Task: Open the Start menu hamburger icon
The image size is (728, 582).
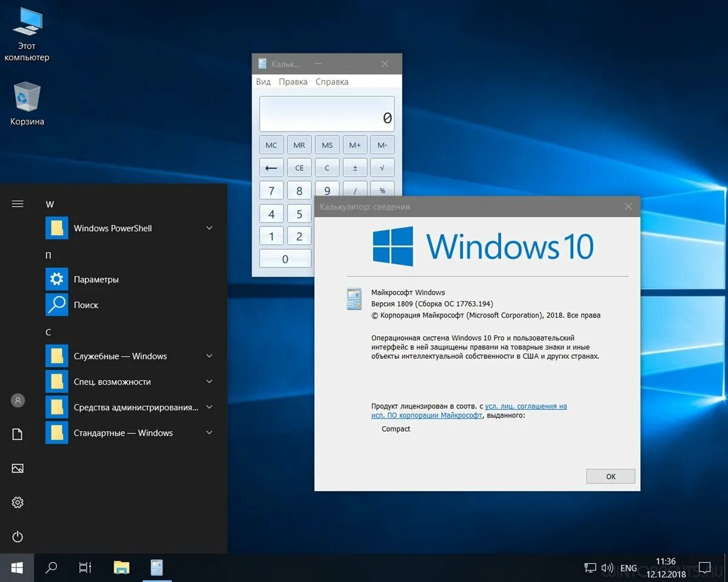Action: (x=18, y=204)
